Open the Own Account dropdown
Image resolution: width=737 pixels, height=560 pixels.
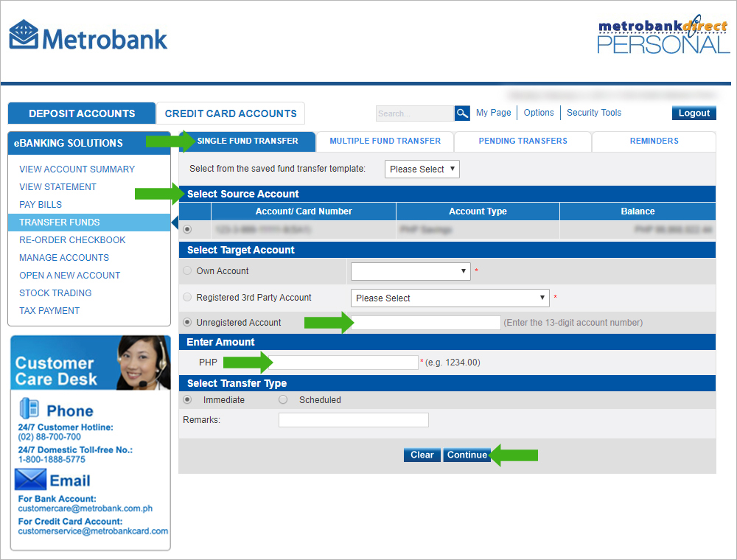pyautogui.click(x=411, y=271)
